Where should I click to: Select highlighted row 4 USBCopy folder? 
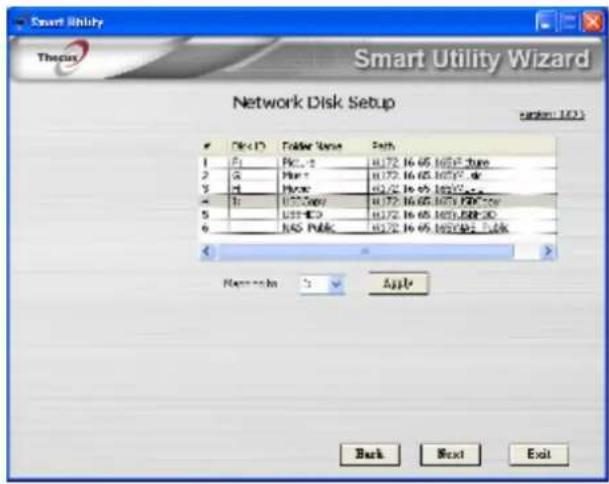point(378,201)
